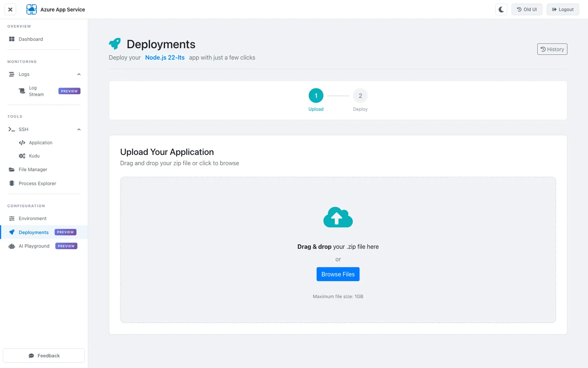Click Browse Files button
The width and height of the screenshot is (588, 368).
click(338, 274)
